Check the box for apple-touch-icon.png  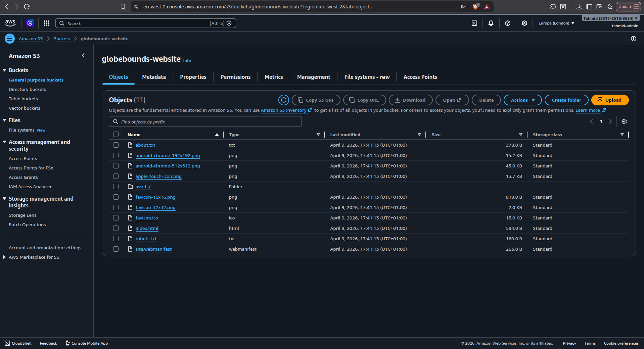coord(116,176)
